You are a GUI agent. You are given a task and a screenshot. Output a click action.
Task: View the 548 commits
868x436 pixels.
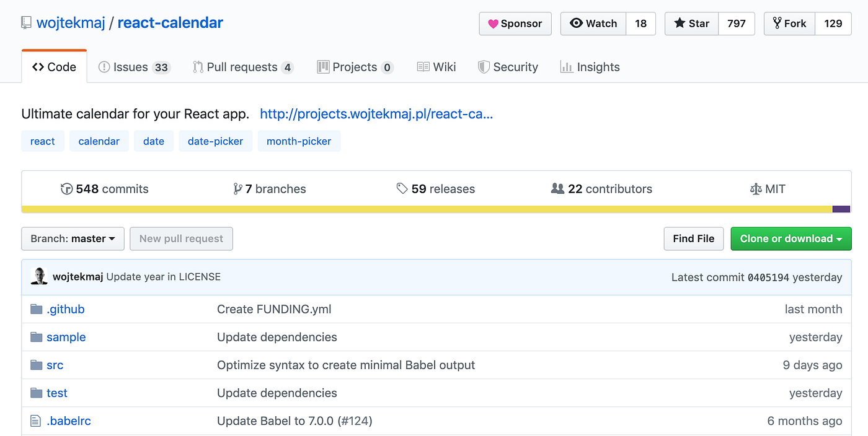point(105,189)
